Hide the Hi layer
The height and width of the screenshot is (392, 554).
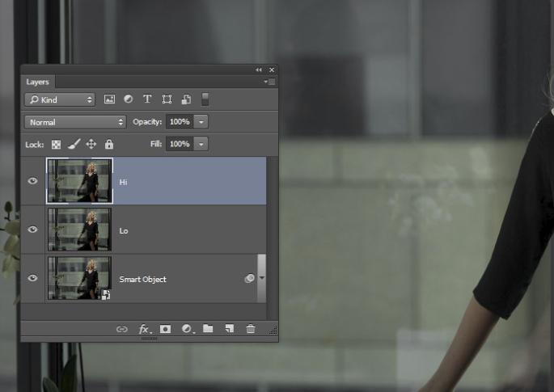click(32, 181)
